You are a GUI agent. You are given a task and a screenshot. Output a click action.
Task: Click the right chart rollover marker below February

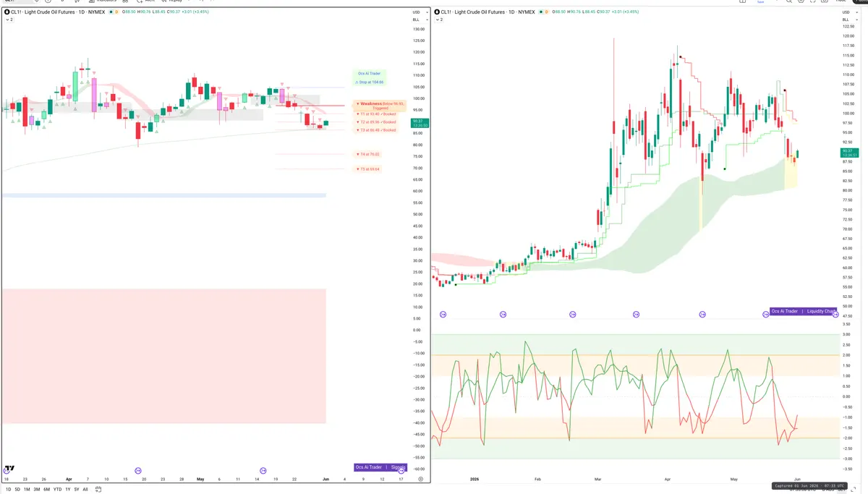point(572,314)
